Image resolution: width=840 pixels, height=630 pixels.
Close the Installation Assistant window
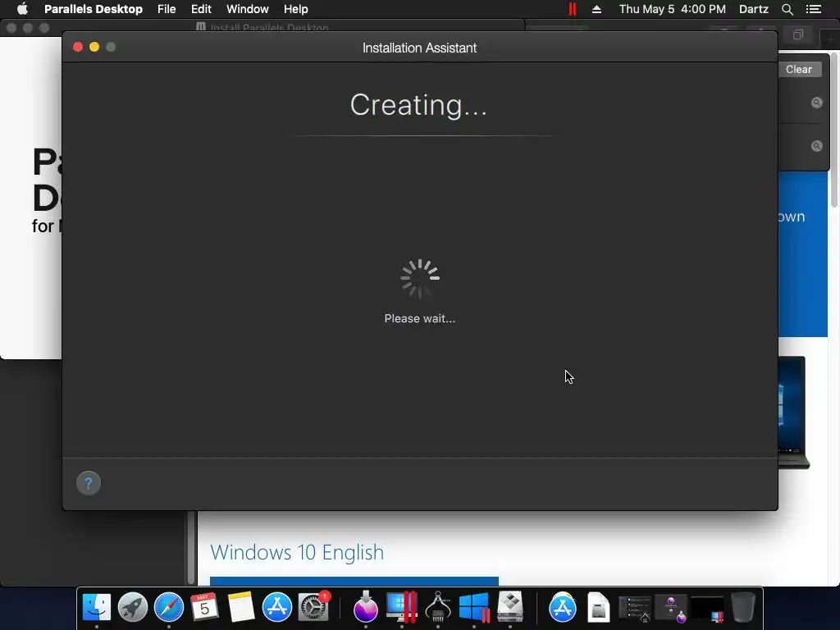(78, 47)
